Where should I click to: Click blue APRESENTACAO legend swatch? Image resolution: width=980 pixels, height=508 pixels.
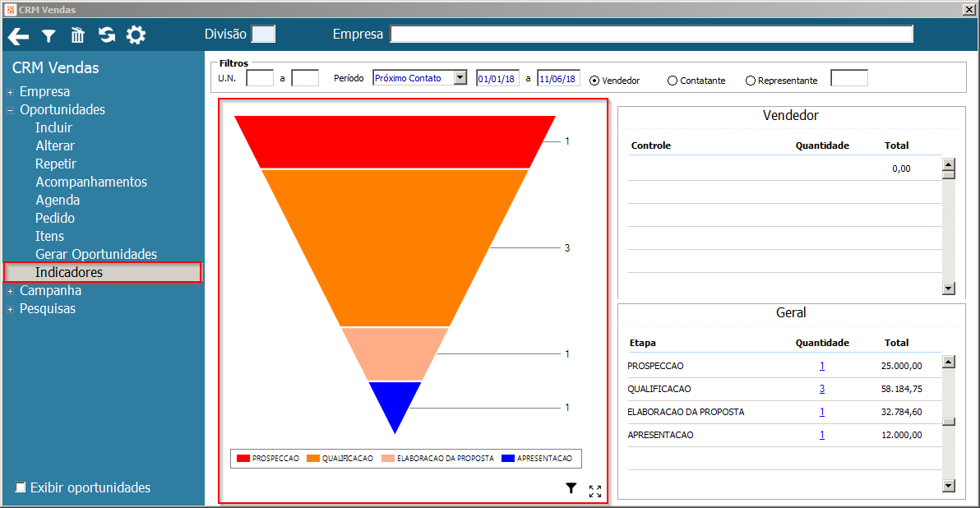pos(508,458)
